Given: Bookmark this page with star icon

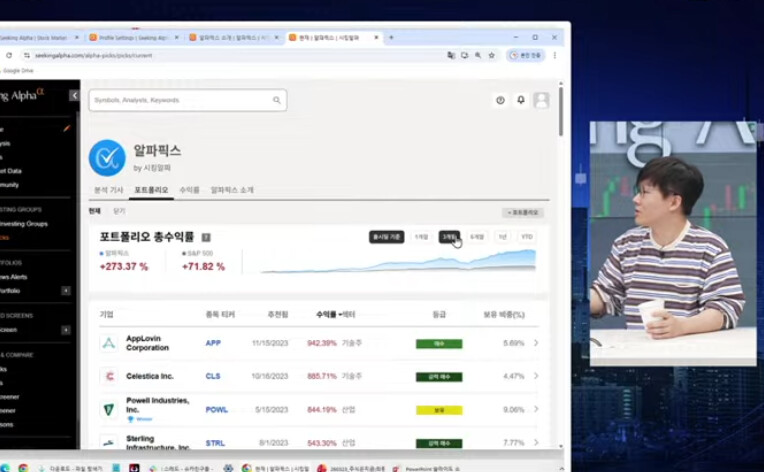Looking at the screenshot, I should (492, 56).
